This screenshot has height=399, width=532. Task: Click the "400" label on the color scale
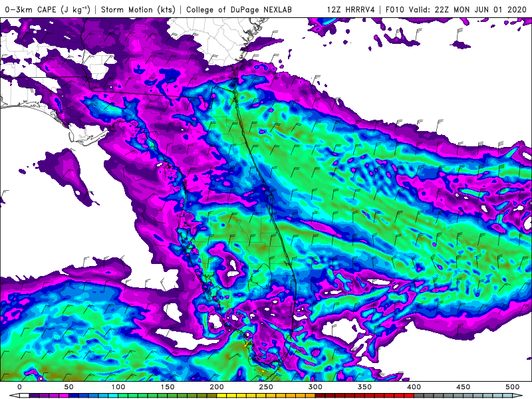[414, 387]
